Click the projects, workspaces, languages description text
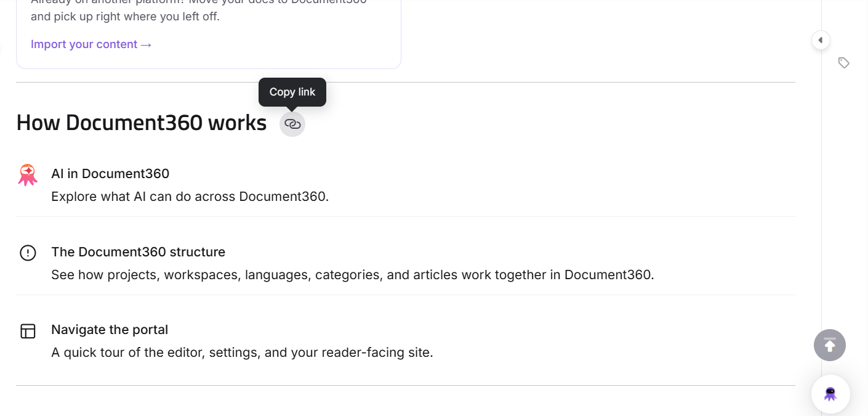 [x=353, y=275]
